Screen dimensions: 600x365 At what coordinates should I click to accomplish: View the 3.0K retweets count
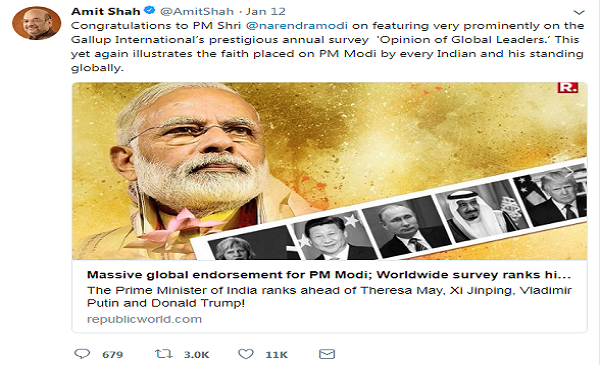point(197,355)
